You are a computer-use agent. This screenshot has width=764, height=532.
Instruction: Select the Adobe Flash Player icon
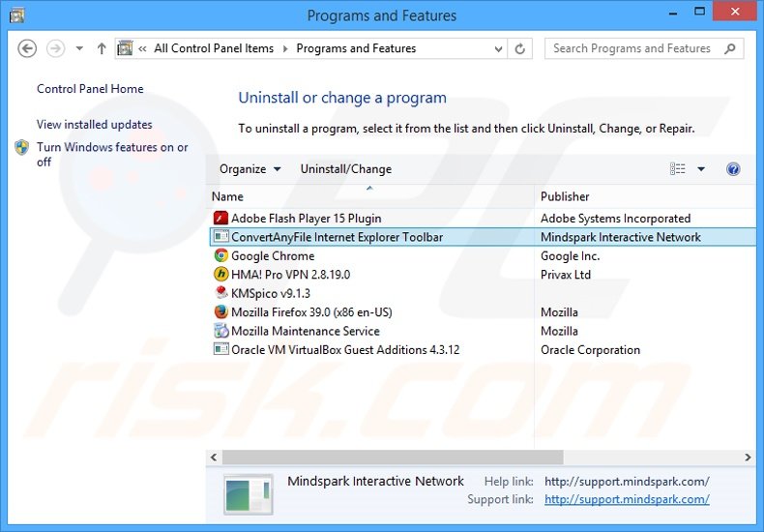pyautogui.click(x=220, y=218)
